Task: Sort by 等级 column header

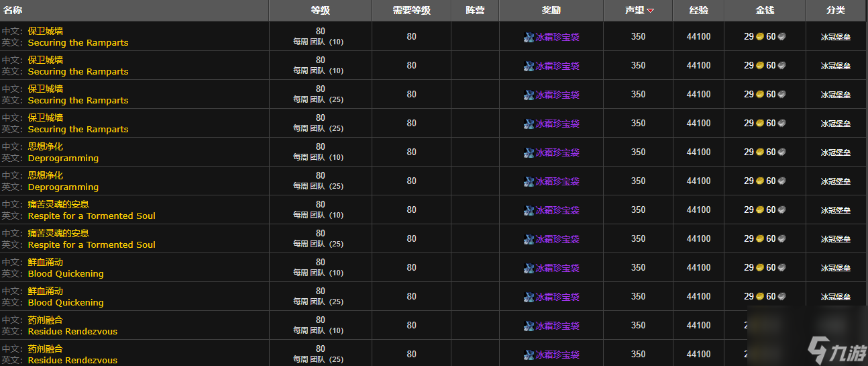Action: coord(320,10)
